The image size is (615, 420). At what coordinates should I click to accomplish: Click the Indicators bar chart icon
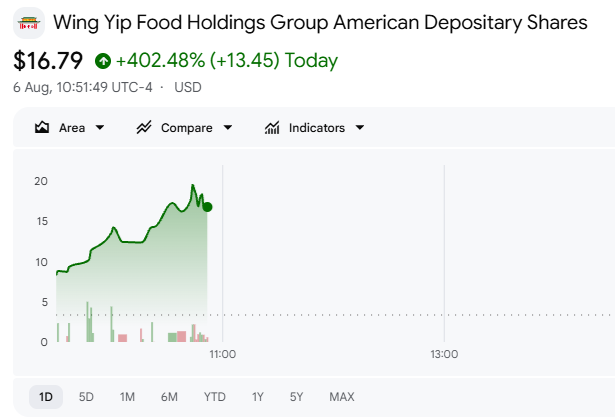coord(272,127)
